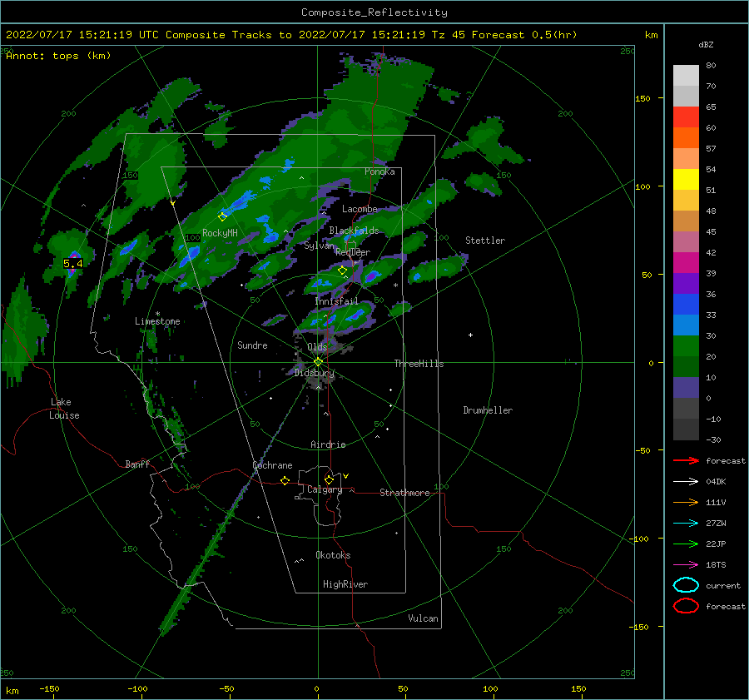Select the 57 dBZ orange swatch
This screenshot has width=749, height=700.
click(686, 158)
